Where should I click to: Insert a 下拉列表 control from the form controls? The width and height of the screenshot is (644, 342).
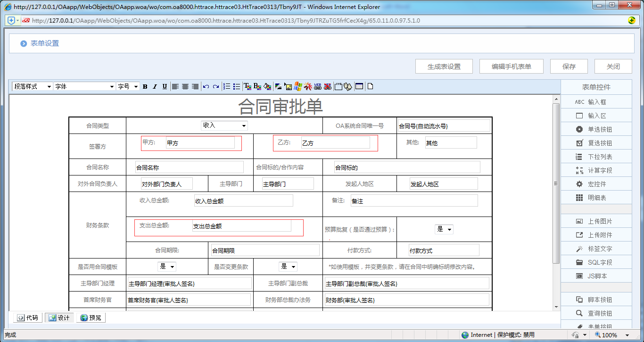596,156
